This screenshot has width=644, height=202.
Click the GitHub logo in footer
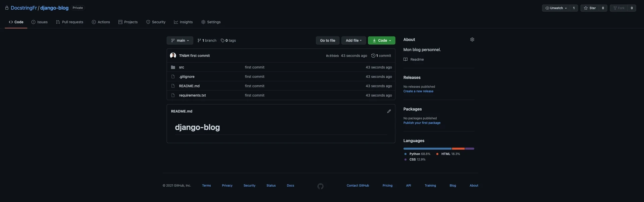(x=320, y=186)
